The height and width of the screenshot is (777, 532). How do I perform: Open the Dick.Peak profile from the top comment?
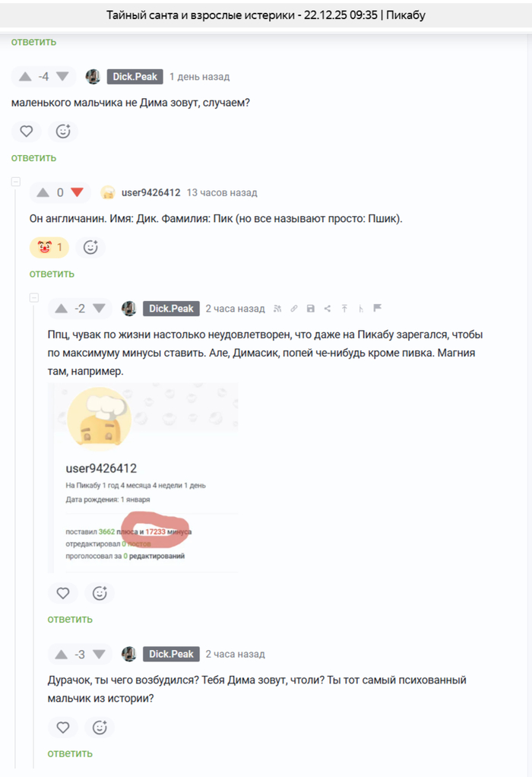135,77
